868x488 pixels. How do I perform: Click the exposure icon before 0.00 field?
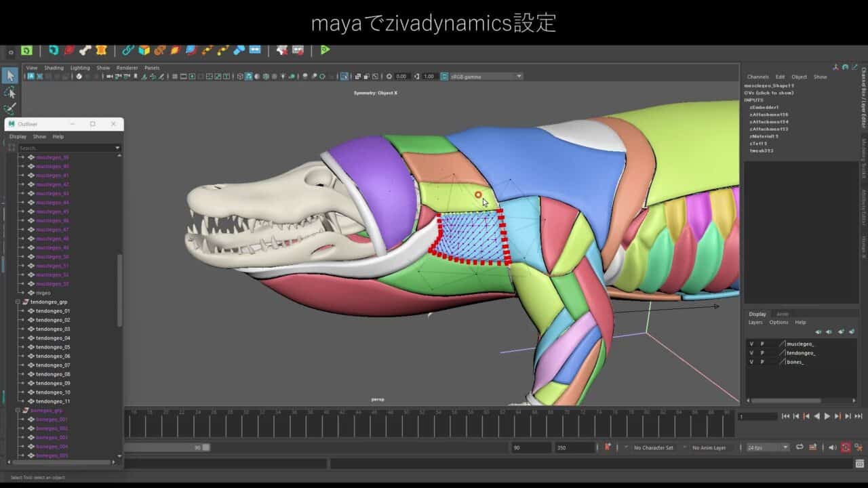389,77
